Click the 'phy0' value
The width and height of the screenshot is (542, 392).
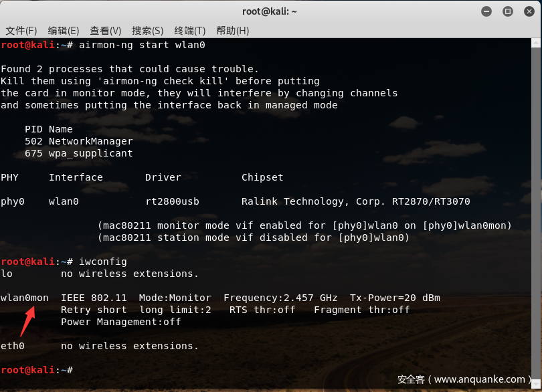pyautogui.click(x=13, y=201)
